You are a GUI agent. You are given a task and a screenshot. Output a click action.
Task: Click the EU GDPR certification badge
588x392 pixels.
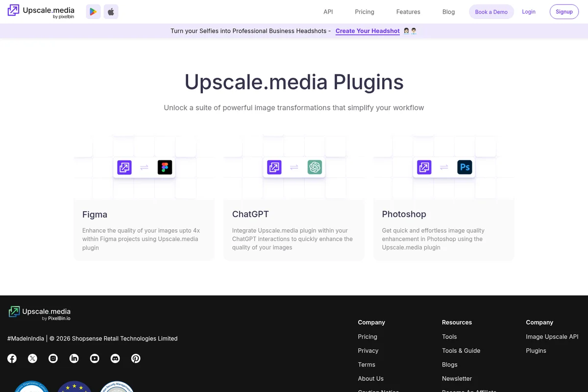point(74,389)
